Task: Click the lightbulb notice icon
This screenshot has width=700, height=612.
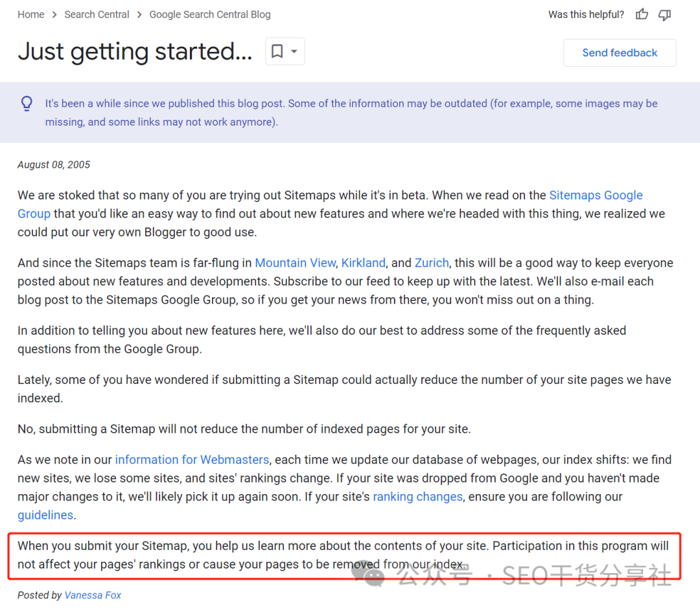Action: pos(27,104)
